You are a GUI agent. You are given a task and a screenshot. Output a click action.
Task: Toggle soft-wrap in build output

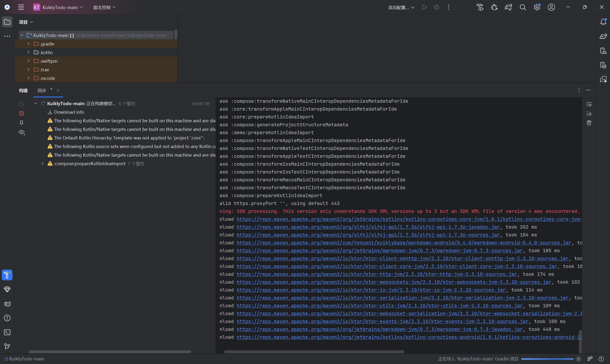[589, 104]
